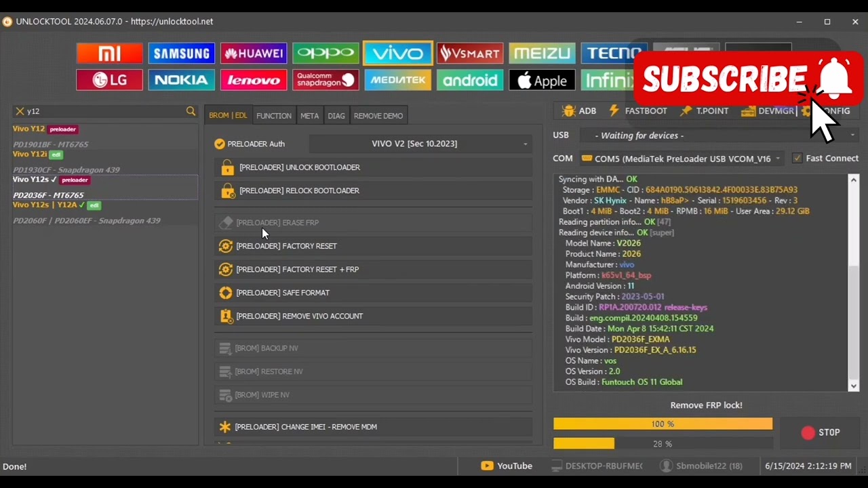Click the search magnifier icon
The image size is (868, 488).
[x=191, y=111]
